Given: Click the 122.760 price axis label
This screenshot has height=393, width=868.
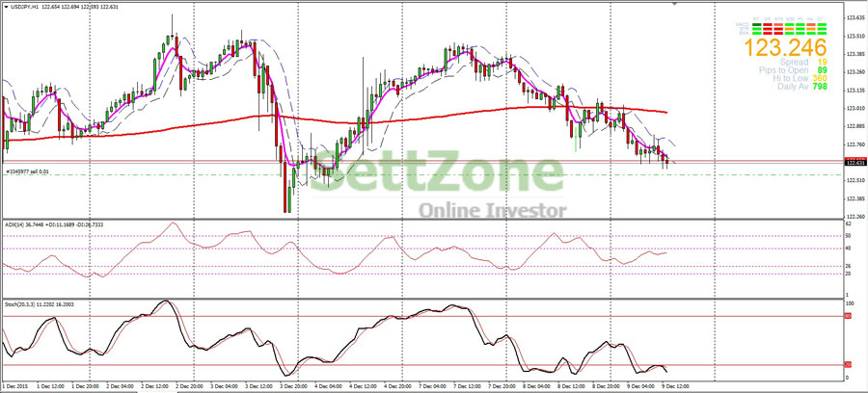Looking at the screenshot, I should (855, 144).
